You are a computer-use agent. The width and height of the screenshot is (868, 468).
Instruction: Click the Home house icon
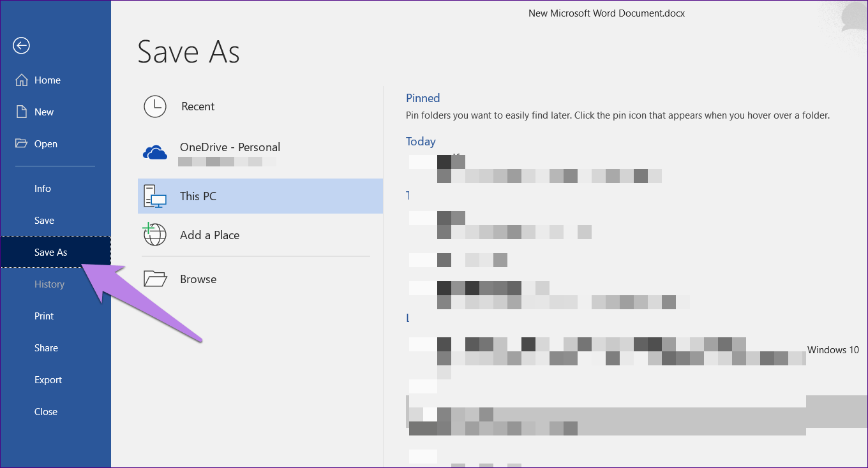coord(22,80)
